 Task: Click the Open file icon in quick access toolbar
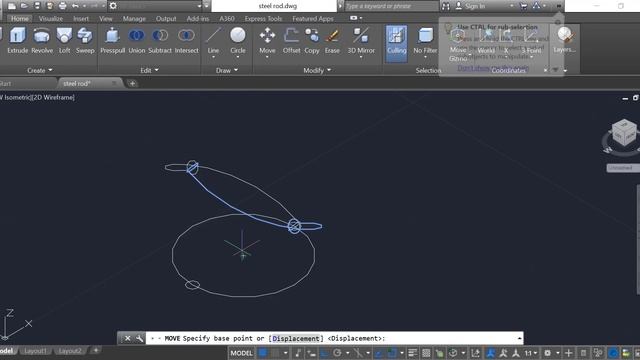[24, 6]
